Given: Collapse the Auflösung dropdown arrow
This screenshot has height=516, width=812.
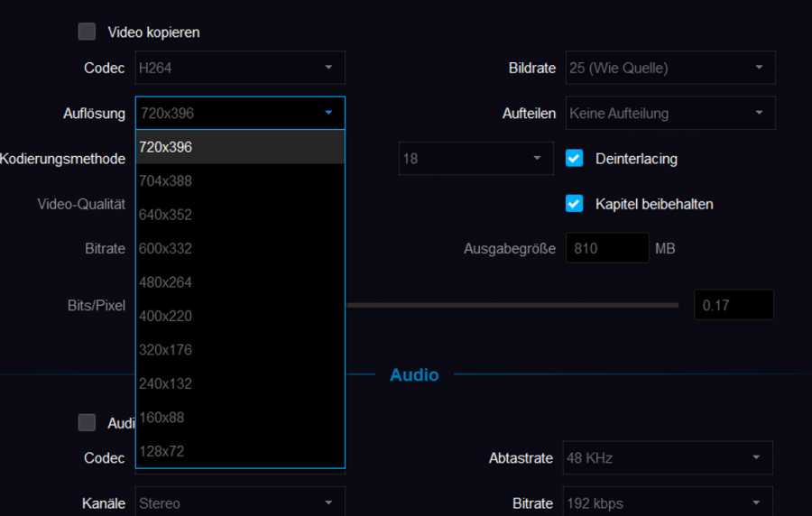Looking at the screenshot, I should tap(328, 114).
